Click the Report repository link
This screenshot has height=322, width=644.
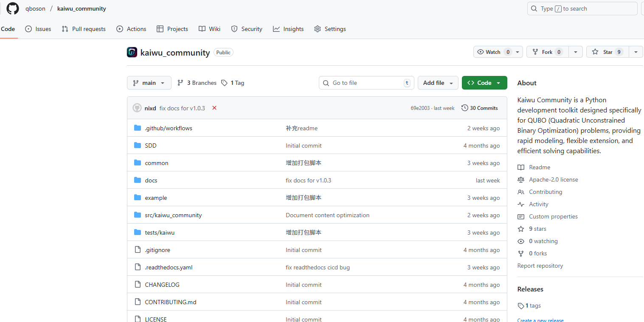[540, 266]
